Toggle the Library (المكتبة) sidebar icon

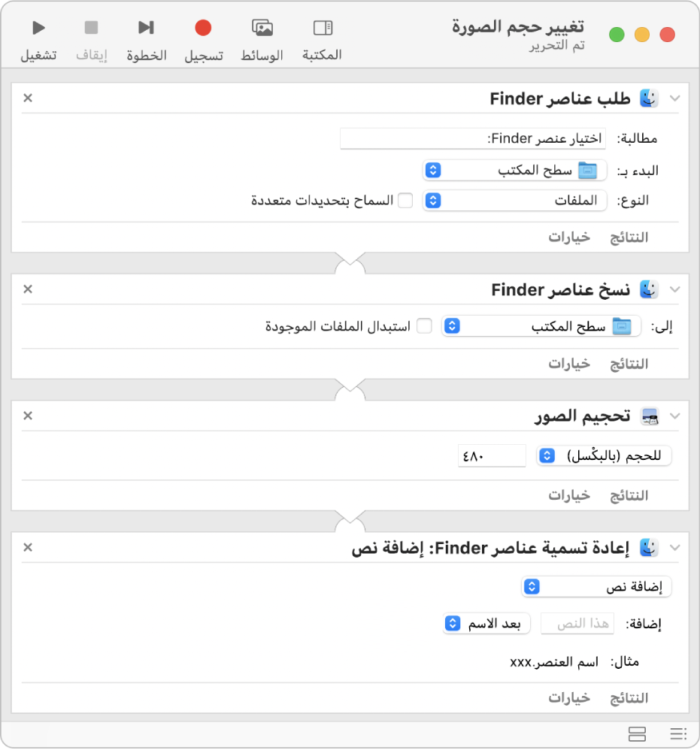click(323, 29)
